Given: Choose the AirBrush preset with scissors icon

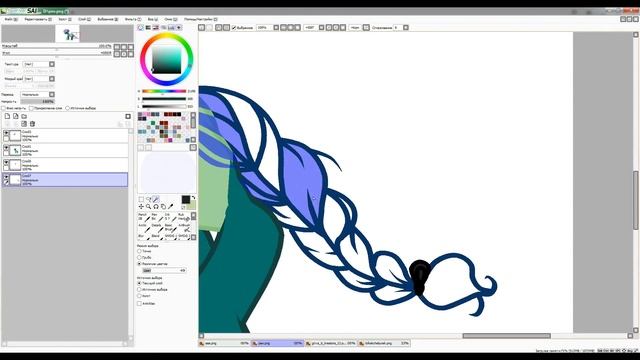Looking at the screenshot, I should click(183, 228).
